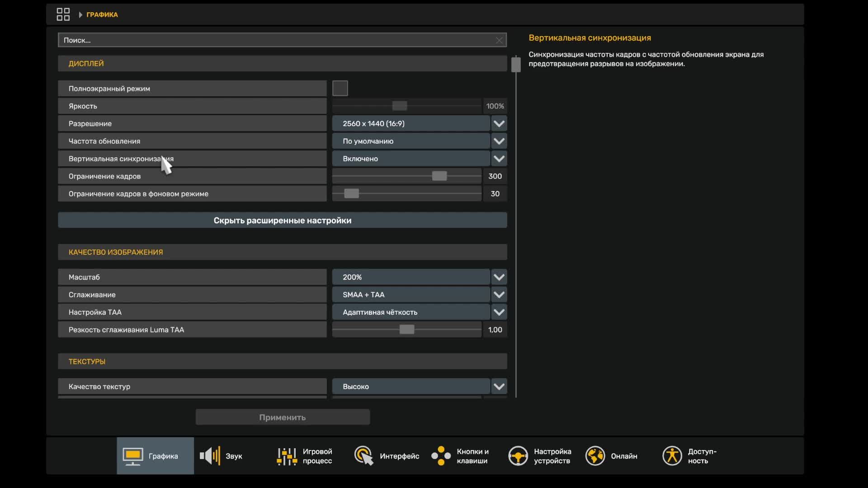Viewport: 868px width, 488px height.
Task: Clear the search field with the X icon
Action: click(499, 40)
